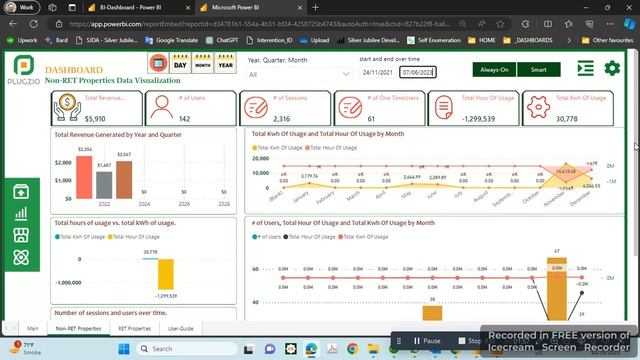Viewport: 640px width, 360px height.
Task: Open a new browser tab
Action: (x=316, y=7)
